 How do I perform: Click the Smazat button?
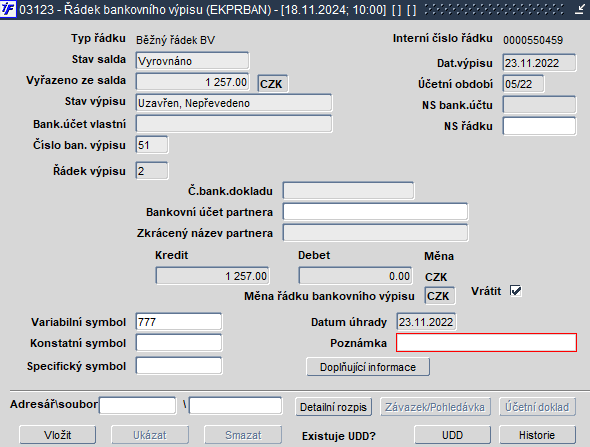coord(243,435)
